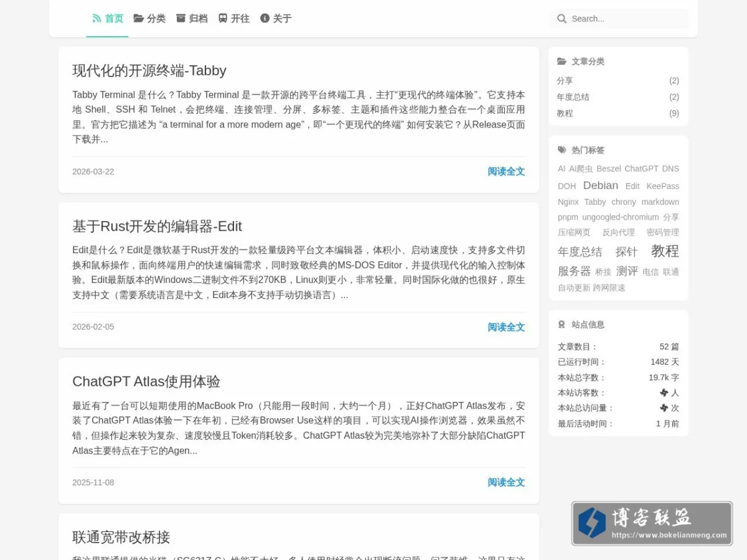The image size is (747, 560).
Task: Click 阅读全文 for ChatGPT Atlas post
Action: point(506,483)
